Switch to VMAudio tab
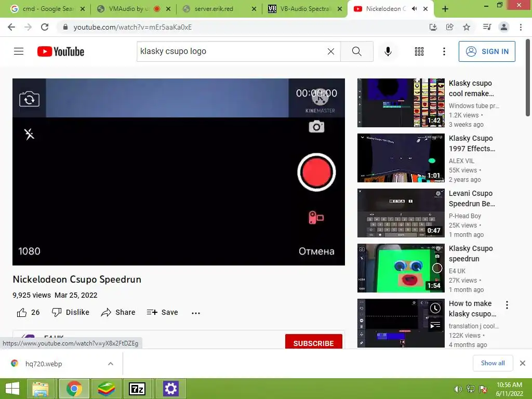The image size is (532, 399). (x=129, y=9)
